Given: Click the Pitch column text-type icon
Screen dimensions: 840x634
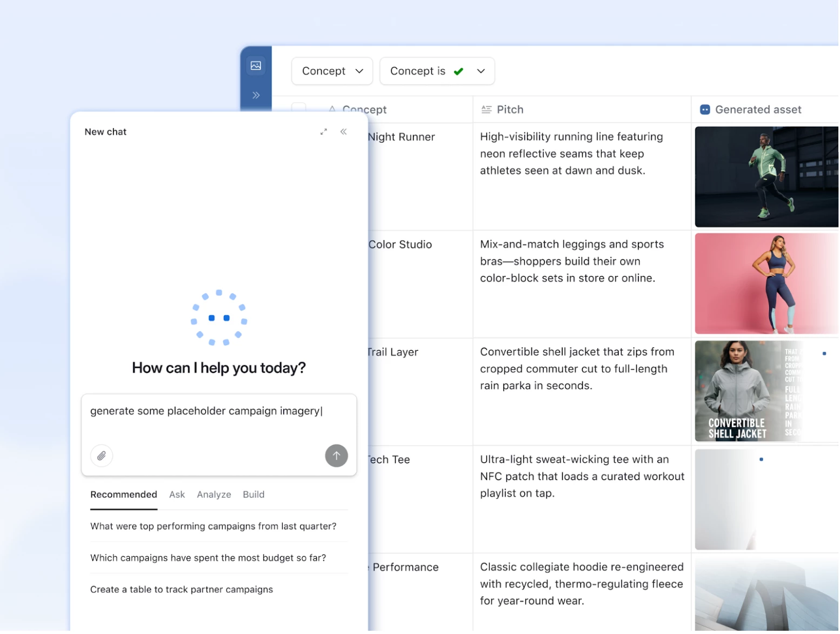Looking at the screenshot, I should (x=486, y=110).
